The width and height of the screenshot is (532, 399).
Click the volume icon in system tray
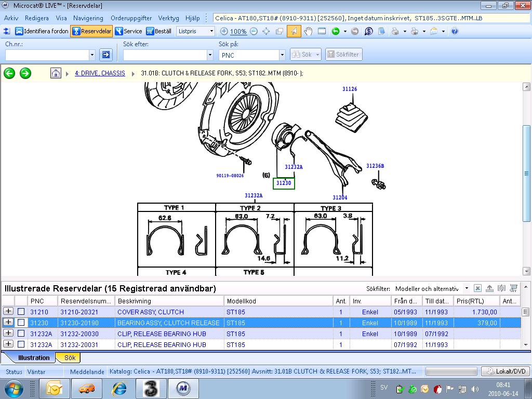[475, 389]
